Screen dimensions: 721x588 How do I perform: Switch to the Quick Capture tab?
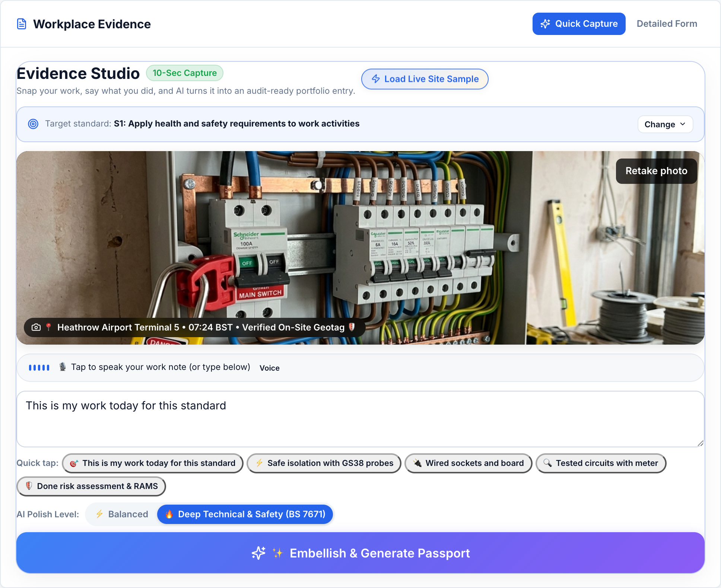(579, 24)
